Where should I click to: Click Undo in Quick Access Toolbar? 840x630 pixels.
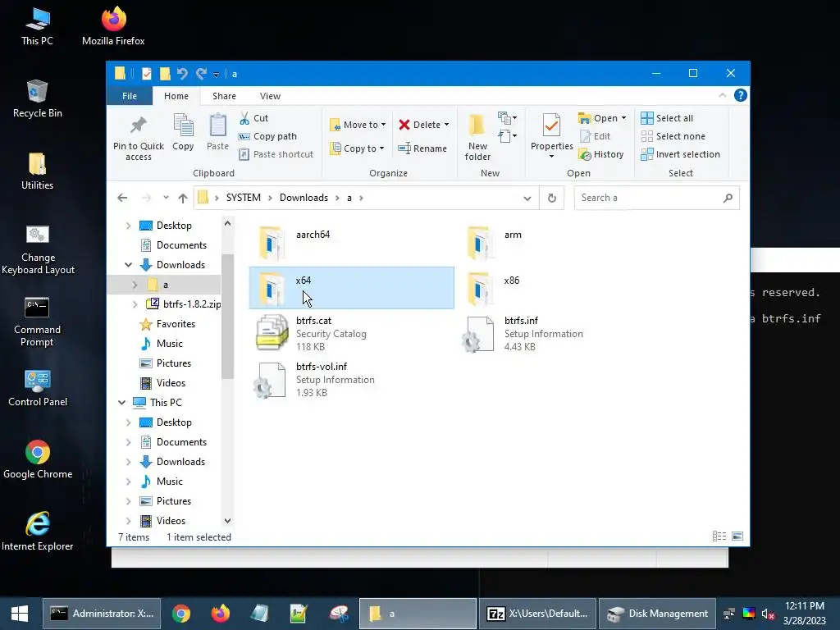click(182, 74)
